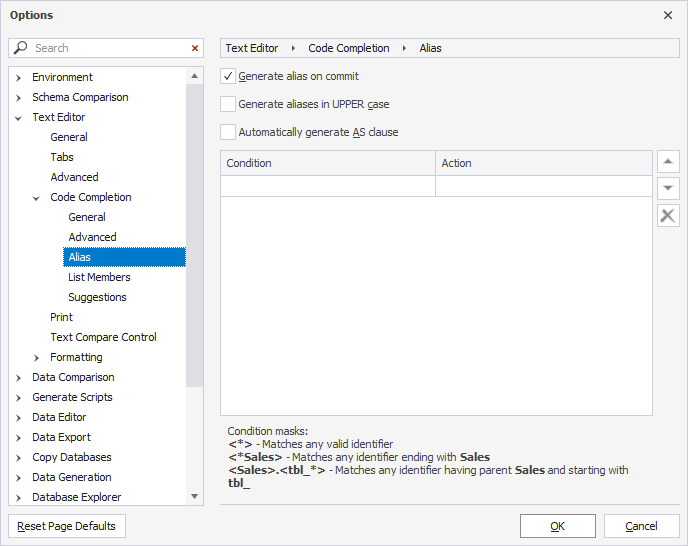Select Data Generation tree item

(x=72, y=477)
